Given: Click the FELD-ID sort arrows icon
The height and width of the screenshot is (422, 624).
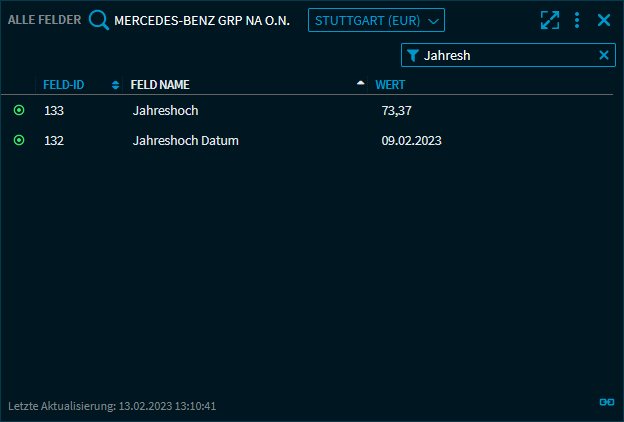Looking at the screenshot, I should tap(116, 85).
